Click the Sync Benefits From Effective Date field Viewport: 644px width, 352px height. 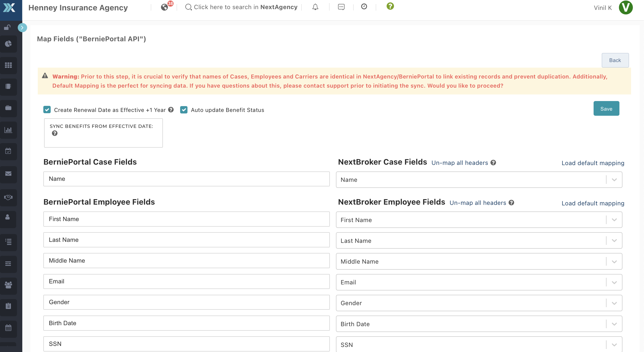click(x=103, y=133)
